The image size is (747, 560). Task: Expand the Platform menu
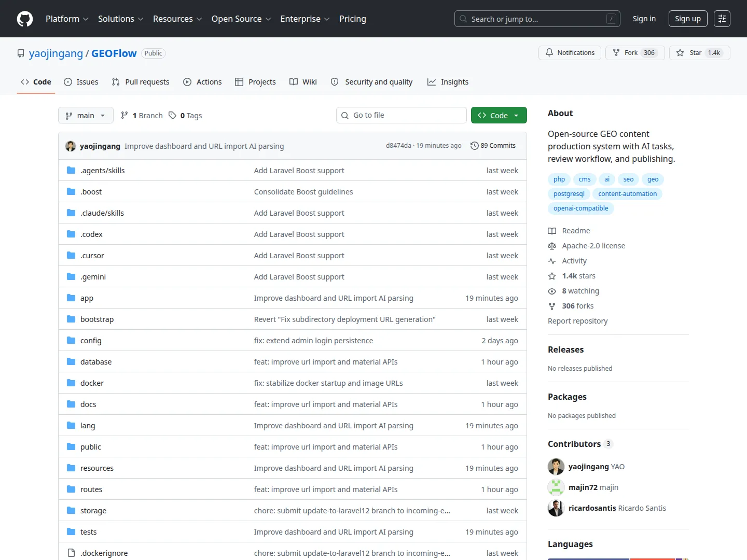[67, 19]
